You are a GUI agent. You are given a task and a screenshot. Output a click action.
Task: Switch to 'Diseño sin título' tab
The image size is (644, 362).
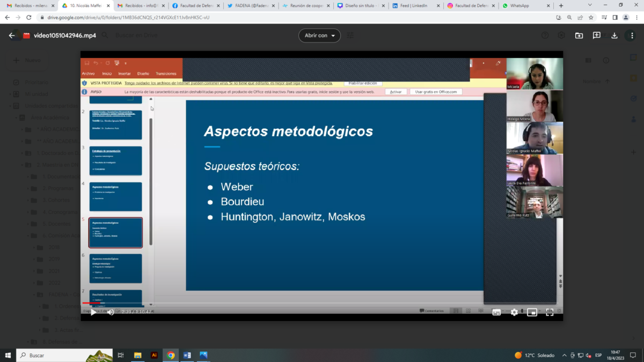(x=360, y=5)
